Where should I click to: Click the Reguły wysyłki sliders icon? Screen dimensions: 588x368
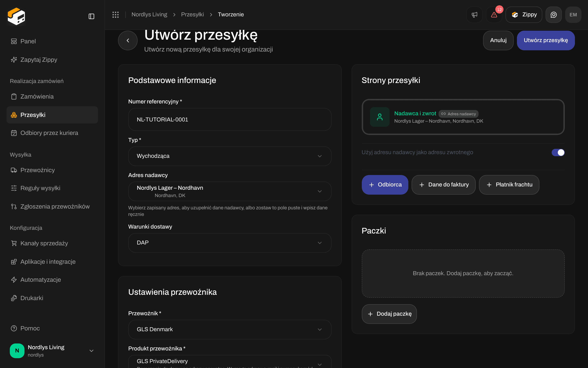click(x=14, y=188)
